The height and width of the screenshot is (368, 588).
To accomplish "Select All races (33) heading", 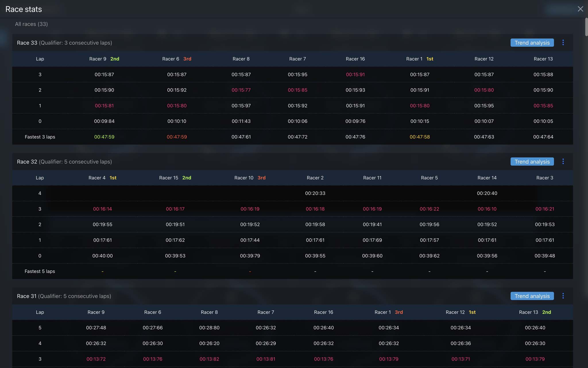I will pyautogui.click(x=31, y=24).
